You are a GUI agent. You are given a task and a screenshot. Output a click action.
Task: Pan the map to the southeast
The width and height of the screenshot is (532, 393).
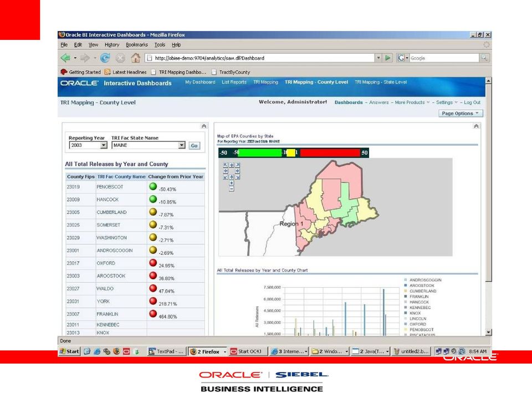(x=238, y=177)
